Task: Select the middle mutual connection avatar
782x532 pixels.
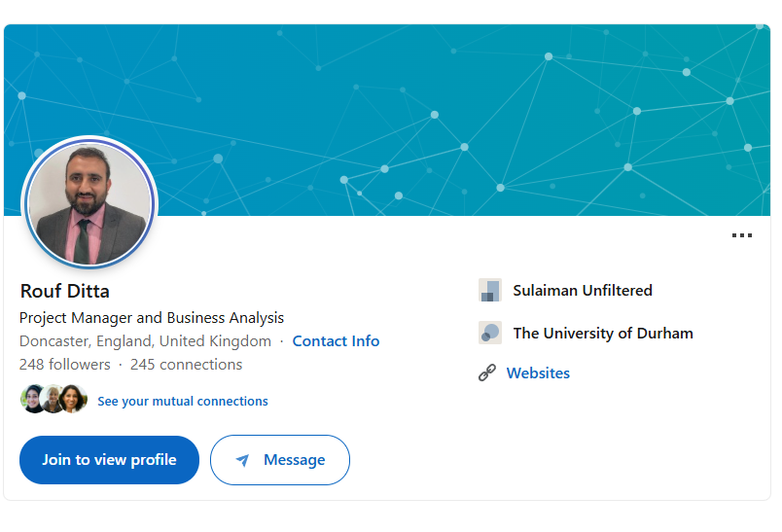Action: point(53,400)
